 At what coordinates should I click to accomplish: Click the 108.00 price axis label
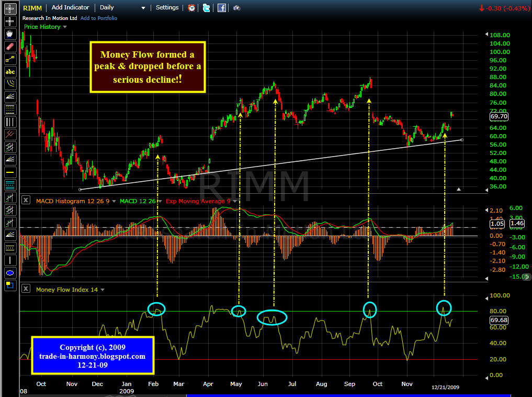click(500, 35)
